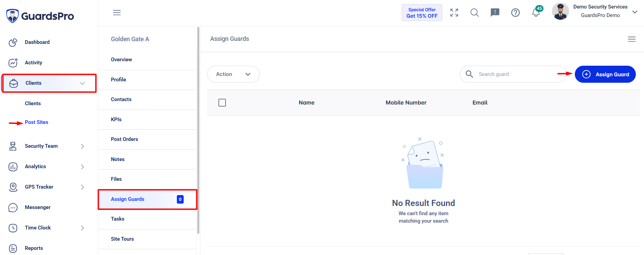Screen dimensions: 644x255
Task: Click the Messenger chat bubble icon
Action: pyautogui.click(x=13, y=207)
